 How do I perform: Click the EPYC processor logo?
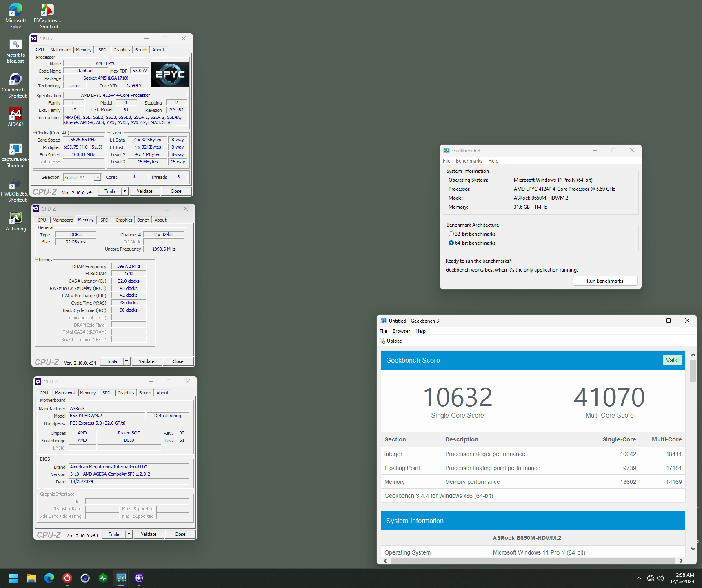(169, 74)
